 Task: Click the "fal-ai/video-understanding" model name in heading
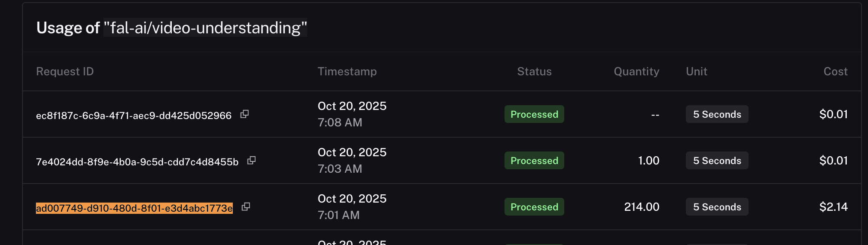(x=205, y=28)
